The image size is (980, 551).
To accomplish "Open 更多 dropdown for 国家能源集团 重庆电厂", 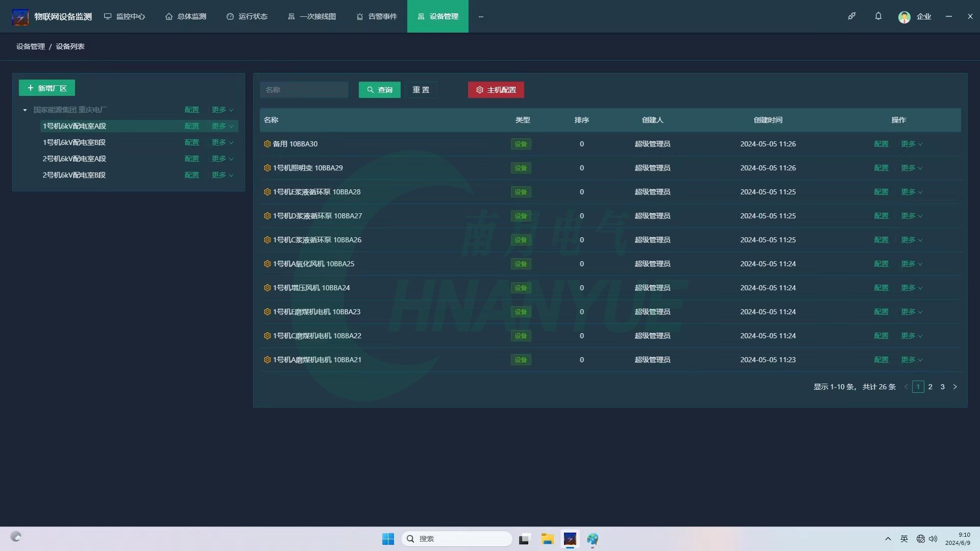I will click(x=223, y=110).
